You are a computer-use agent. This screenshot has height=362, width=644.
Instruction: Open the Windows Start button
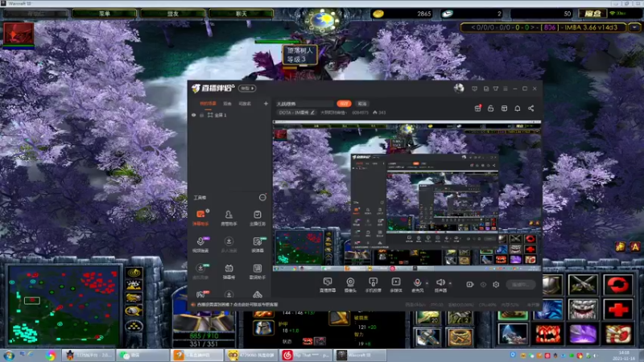click(x=9, y=356)
